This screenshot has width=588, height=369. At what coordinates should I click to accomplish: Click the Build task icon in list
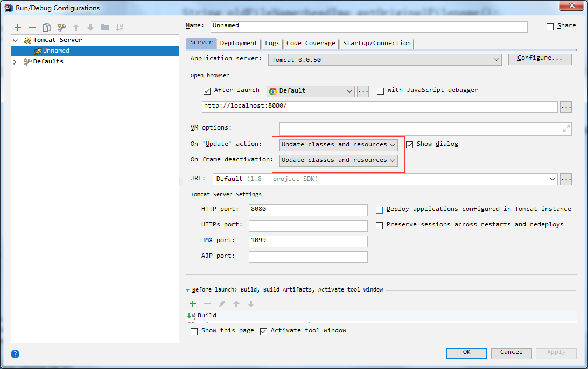(x=191, y=315)
